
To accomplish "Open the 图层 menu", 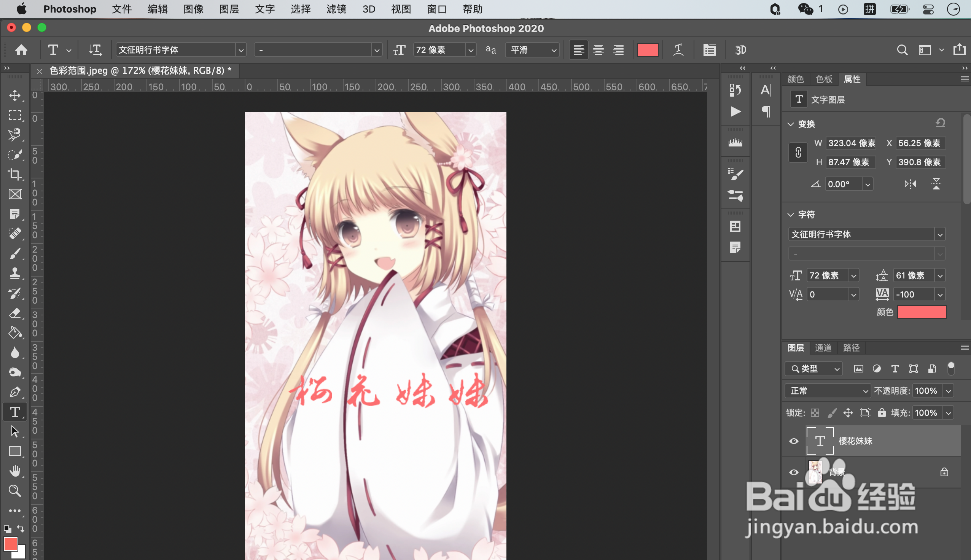I will (229, 9).
